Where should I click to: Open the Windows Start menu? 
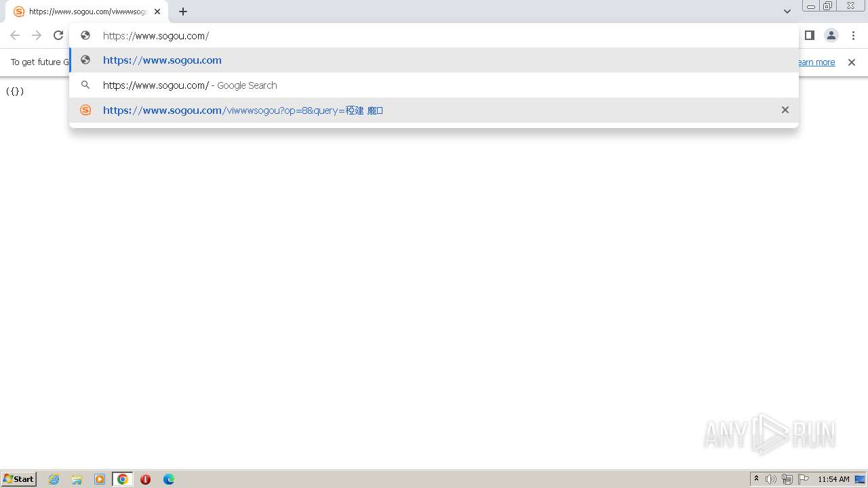click(x=19, y=479)
